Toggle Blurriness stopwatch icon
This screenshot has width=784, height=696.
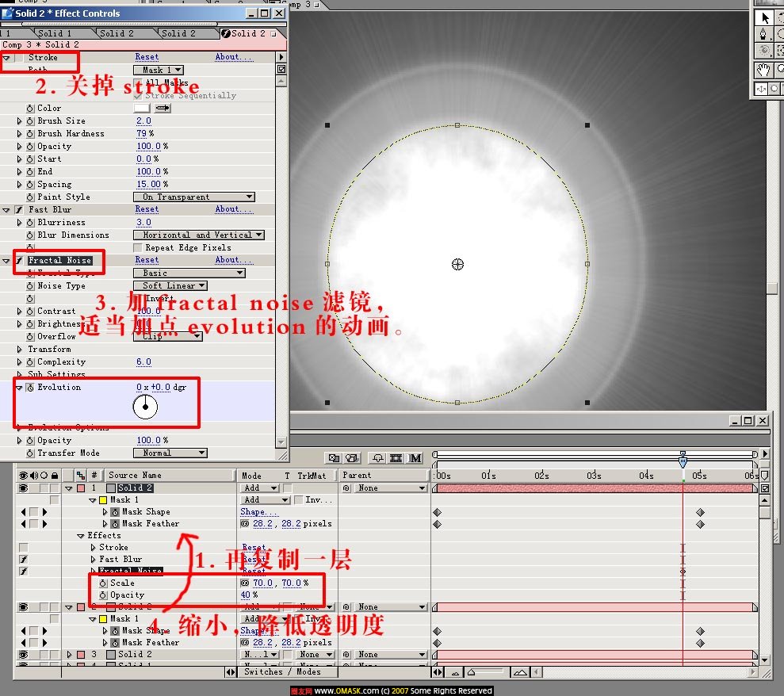(x=30, y=223)
